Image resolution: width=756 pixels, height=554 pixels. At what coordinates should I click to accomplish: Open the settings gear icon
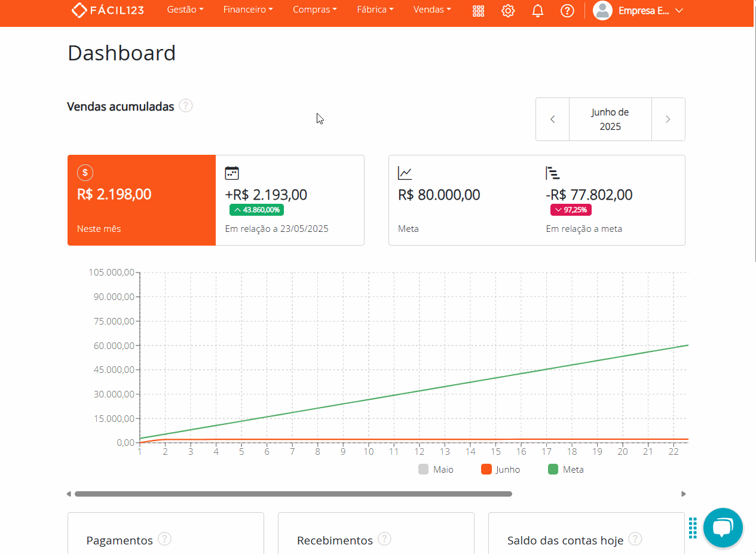[508, 11]
